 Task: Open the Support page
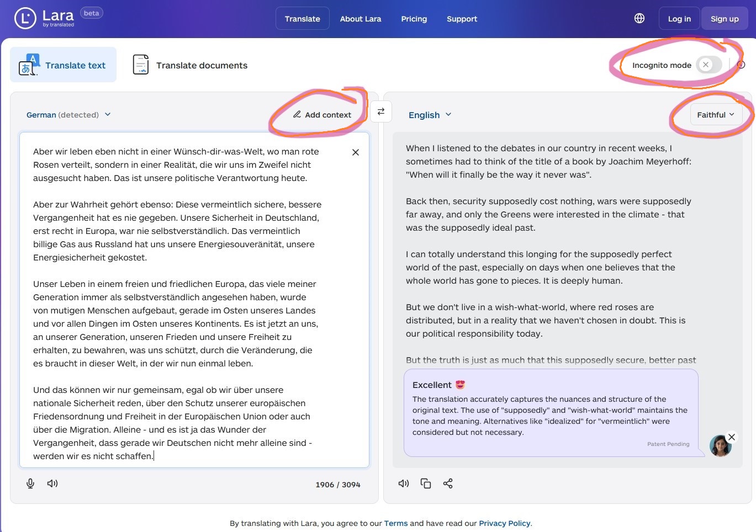(x=462, y=19)
